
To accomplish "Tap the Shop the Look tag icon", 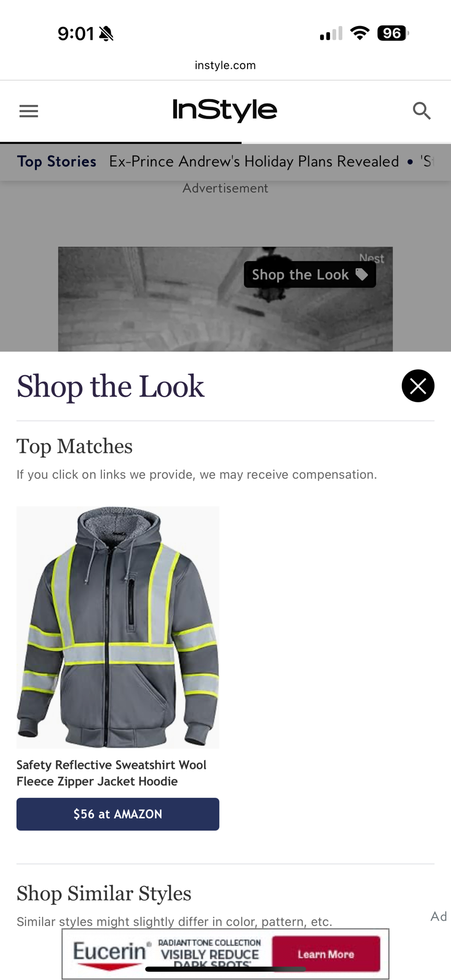I will 362,274.
